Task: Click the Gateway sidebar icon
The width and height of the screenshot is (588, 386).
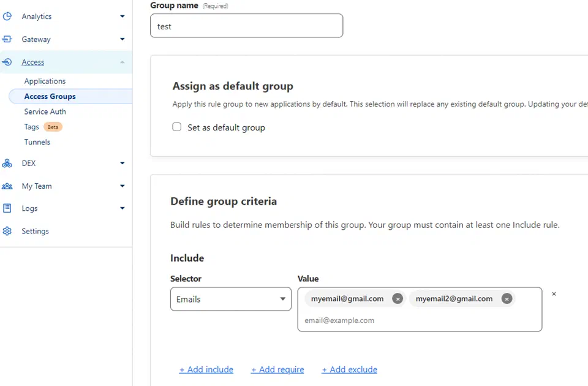Action: (x=7, y=39)
